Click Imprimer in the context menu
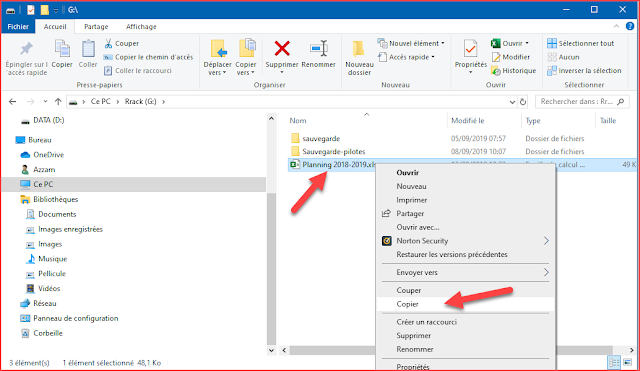The image size is (640, 371). pyautogui.click(x=411, y=200)
